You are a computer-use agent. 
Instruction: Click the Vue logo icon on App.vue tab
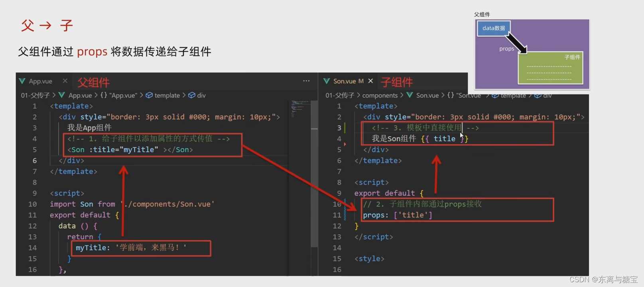[x=22, y=81]
